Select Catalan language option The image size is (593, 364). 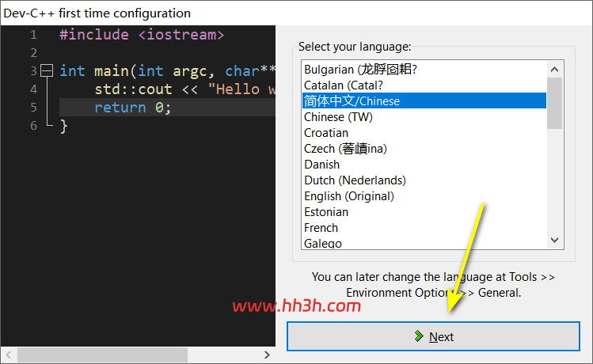click(424, 85)
